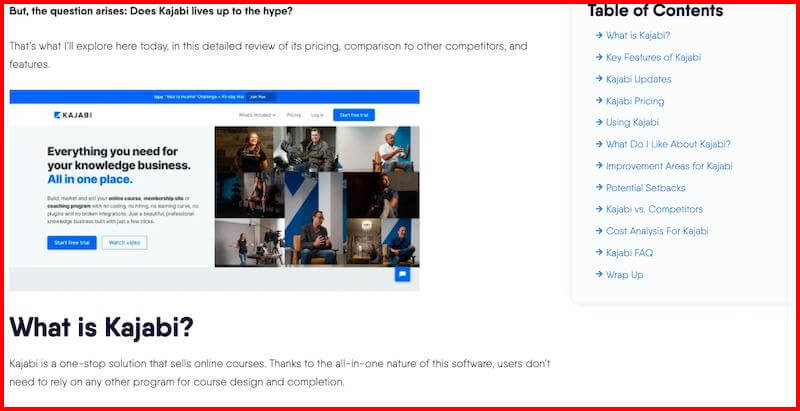Open Cost Analysis For Kajabi link
Image resolution: width=800 pixels, height=411 pixels.
coord(657,231)
